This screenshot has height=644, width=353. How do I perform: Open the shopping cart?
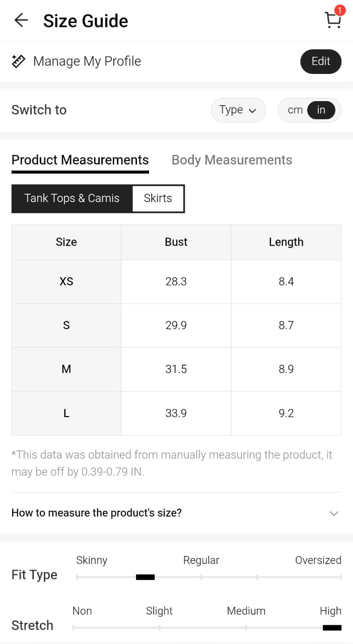pyautogui.click(x=333, y=20)
